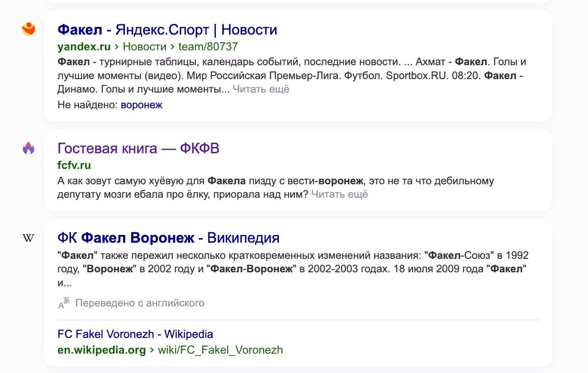
Task: Click the en.wikipedia.org domain link
Action: [102, 350]
